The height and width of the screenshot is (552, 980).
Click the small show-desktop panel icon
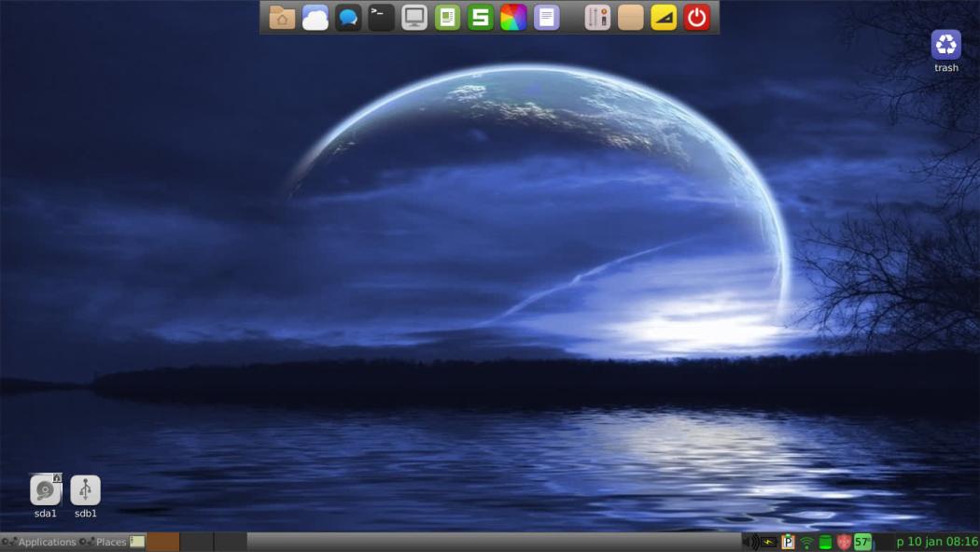[137, 542]
